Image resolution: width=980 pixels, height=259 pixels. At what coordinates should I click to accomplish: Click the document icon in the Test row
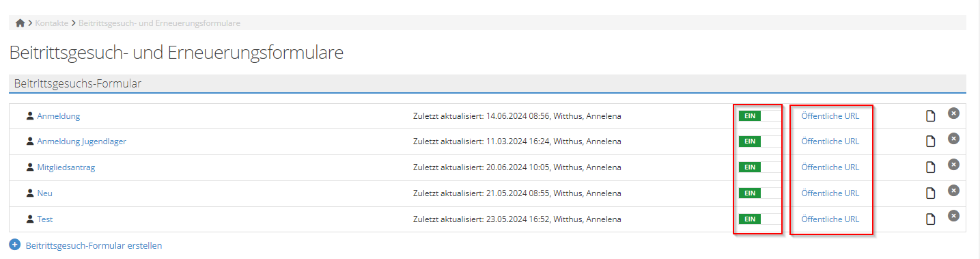click(x=930, y=219)
